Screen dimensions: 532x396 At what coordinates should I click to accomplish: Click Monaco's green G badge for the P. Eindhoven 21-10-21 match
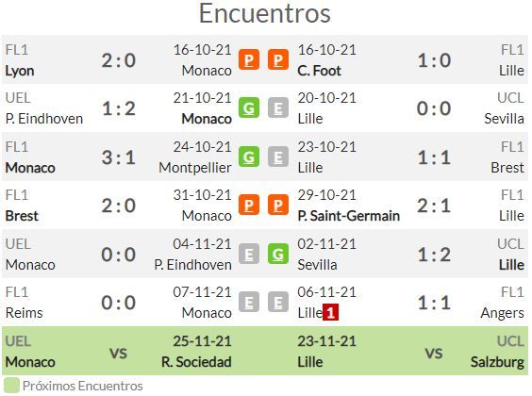click(x=249, y=107)
